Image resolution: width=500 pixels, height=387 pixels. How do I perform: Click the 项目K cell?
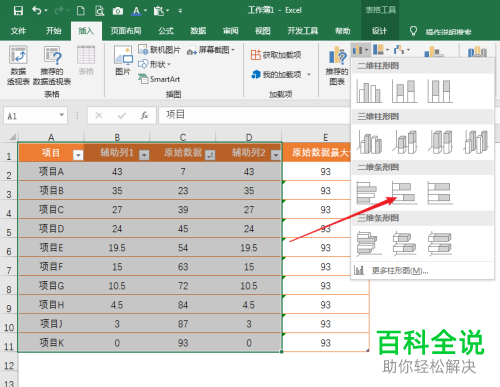click(51, 342)
